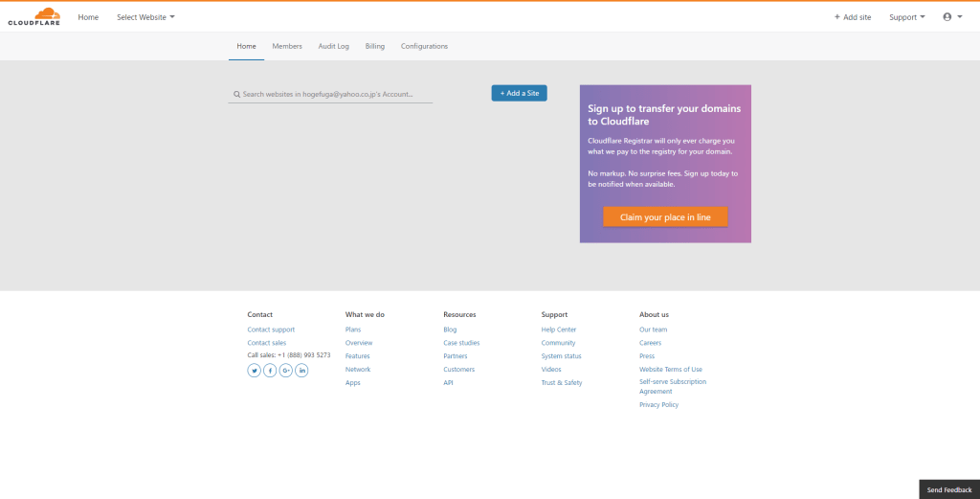Open Self-serve Subscription Agreement link
Viewport: 980px width, 499px height.
[673, 386]
